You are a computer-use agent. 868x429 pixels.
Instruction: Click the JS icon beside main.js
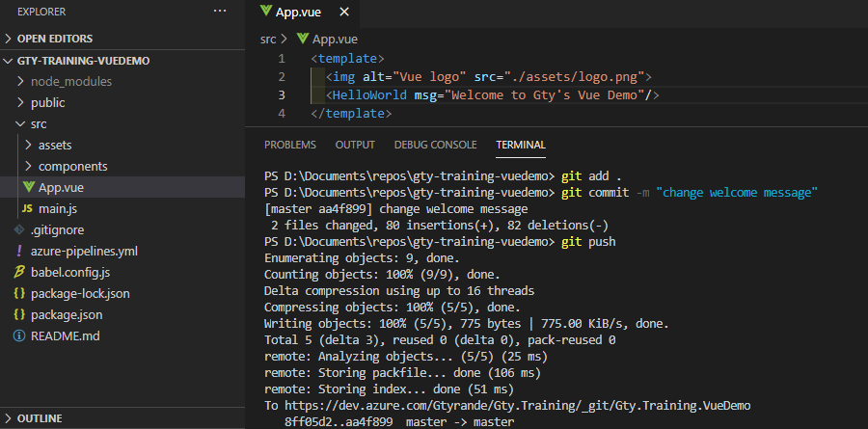pyautogui.click(x=27, y=208)
